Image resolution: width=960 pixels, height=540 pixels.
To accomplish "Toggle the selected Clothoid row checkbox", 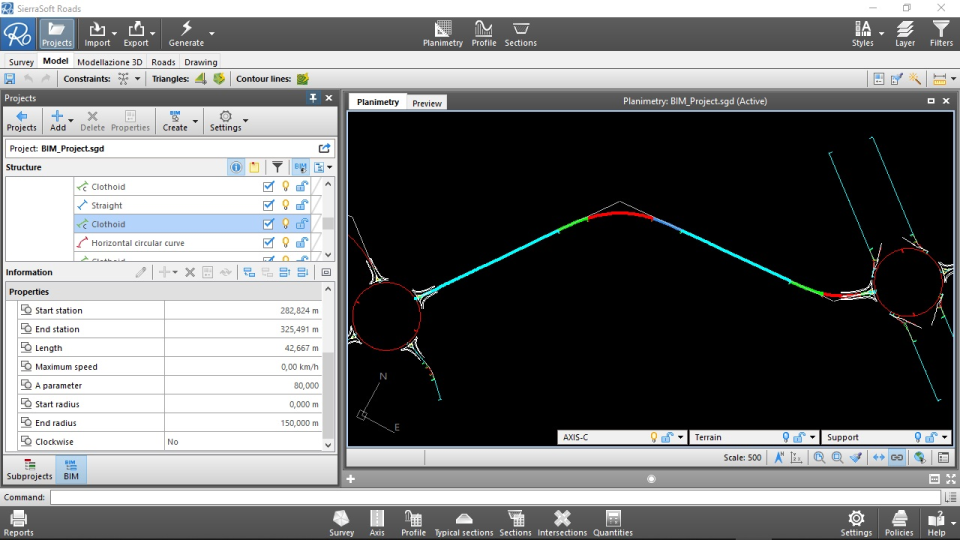I will click(268, 224).
